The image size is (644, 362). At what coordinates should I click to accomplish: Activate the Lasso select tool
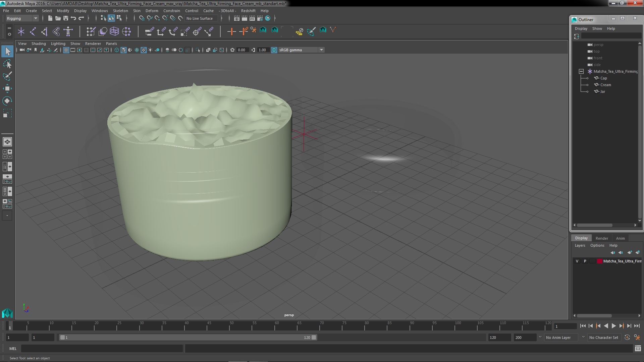point(7,64)
